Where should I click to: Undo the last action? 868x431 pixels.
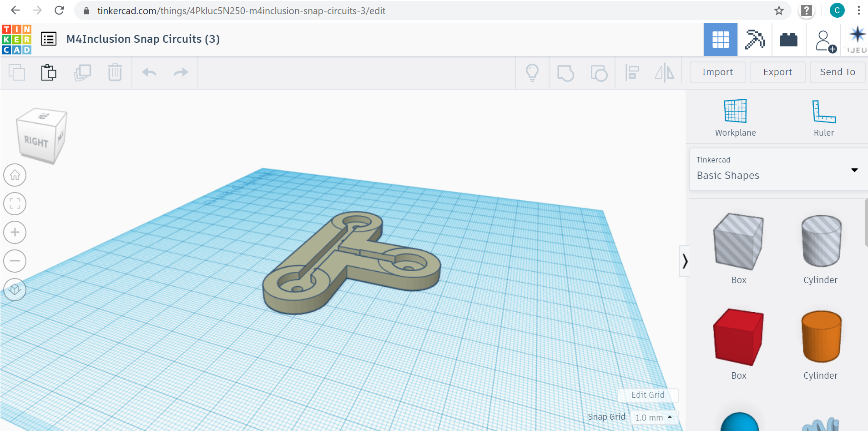pos(149,72)
